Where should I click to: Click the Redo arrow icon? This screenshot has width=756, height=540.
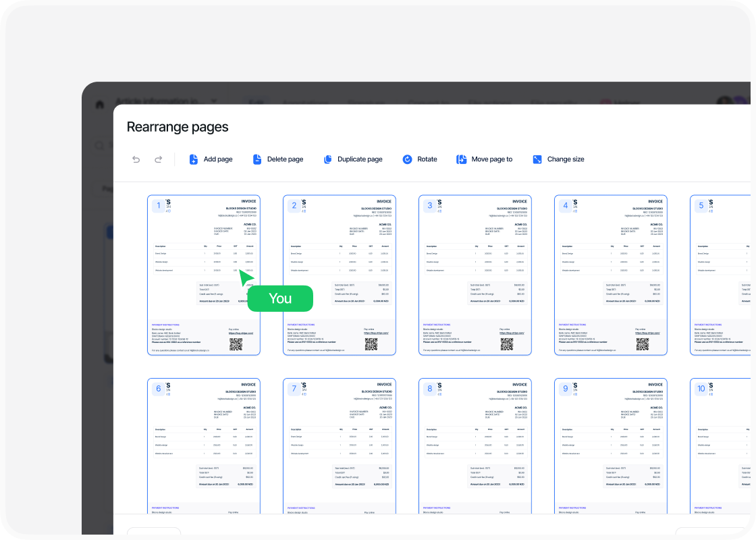[159, 159]
